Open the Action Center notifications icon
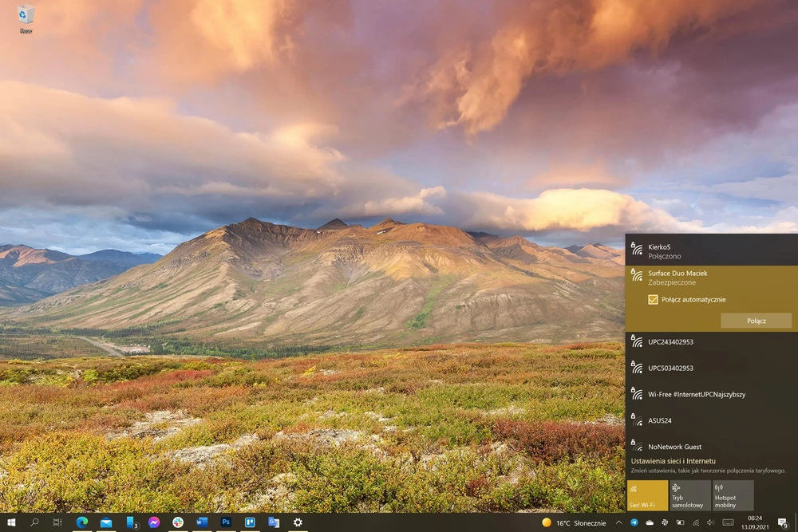 (784, 523)
